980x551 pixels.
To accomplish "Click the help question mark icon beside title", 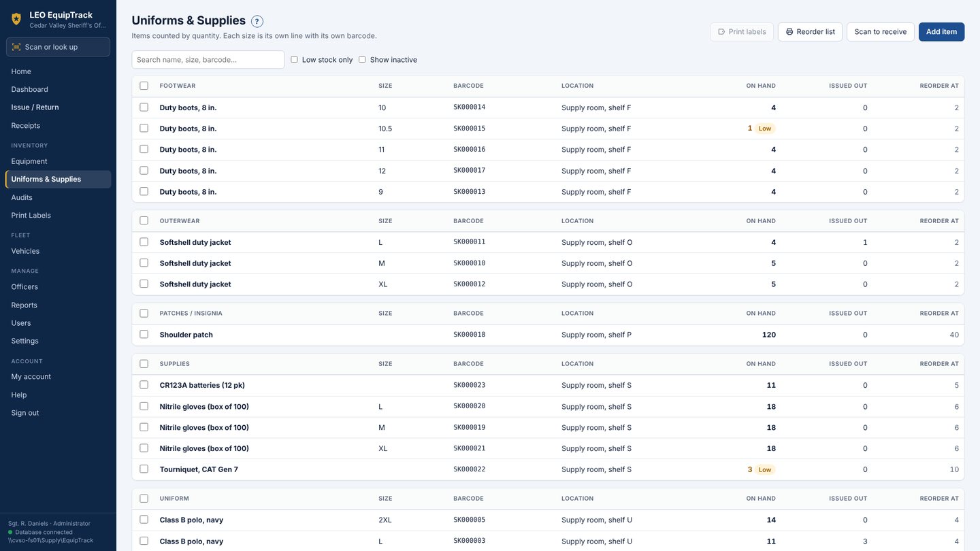I will click(257, 21).
